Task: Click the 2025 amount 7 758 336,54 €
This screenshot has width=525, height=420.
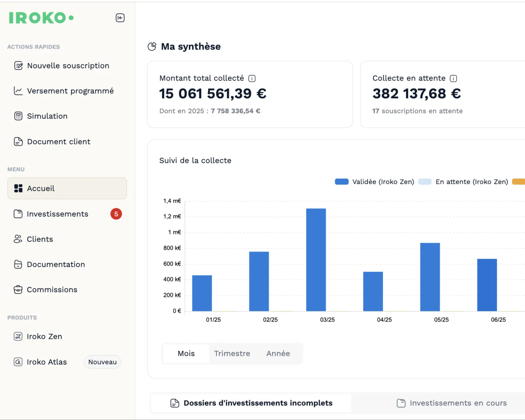Action: point(235,111)
